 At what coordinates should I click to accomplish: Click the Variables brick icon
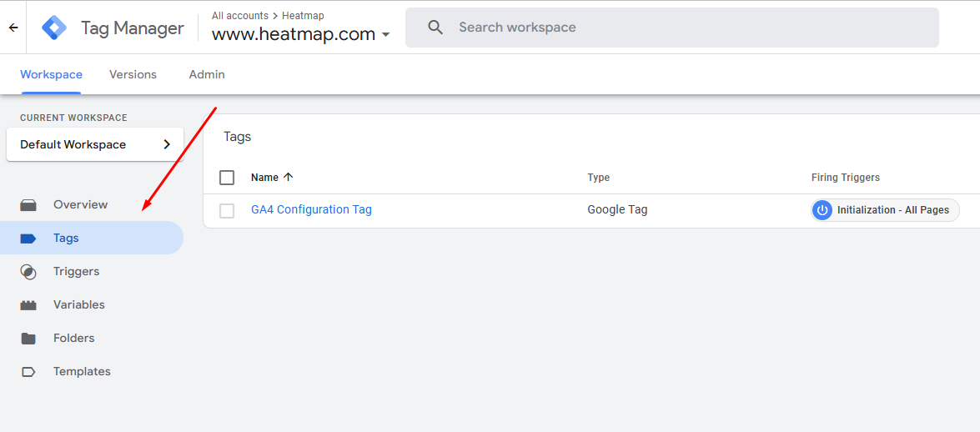pyautogui.click(x=28, y=305)
